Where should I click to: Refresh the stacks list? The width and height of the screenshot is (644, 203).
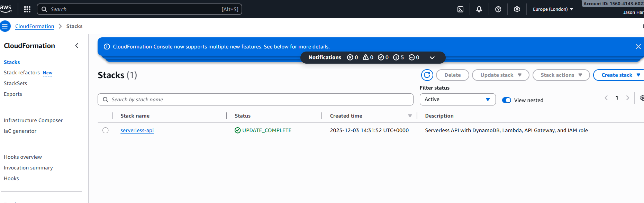(x=427, y=75)
